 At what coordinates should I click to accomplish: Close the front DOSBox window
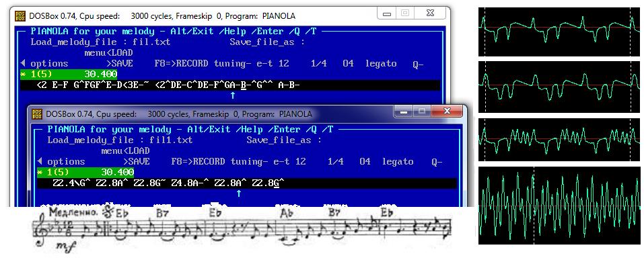click(448, 111)
